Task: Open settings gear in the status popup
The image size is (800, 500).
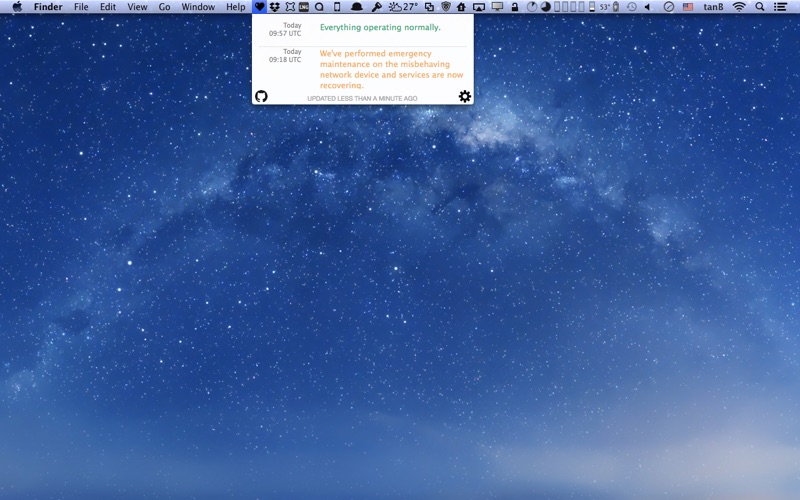Action: point(464,96)
